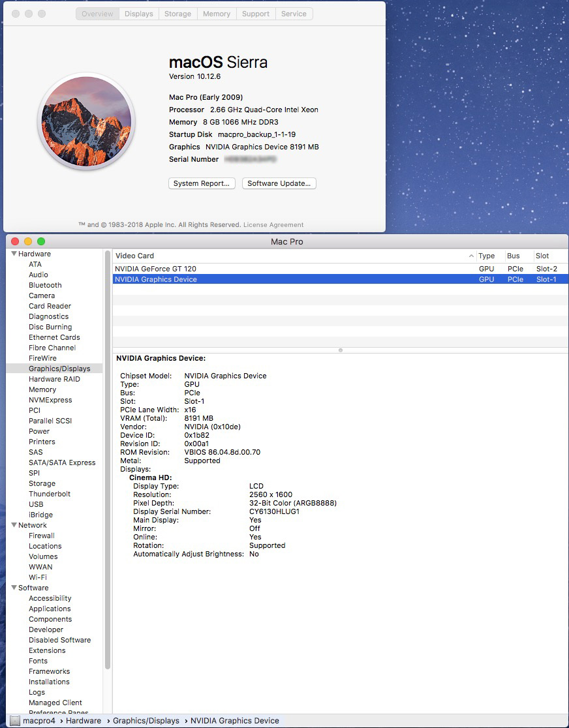
Task: Click the Display Serial Number value CY6130HLUG1
Action: pyautogui.click(x=275, y=511)
